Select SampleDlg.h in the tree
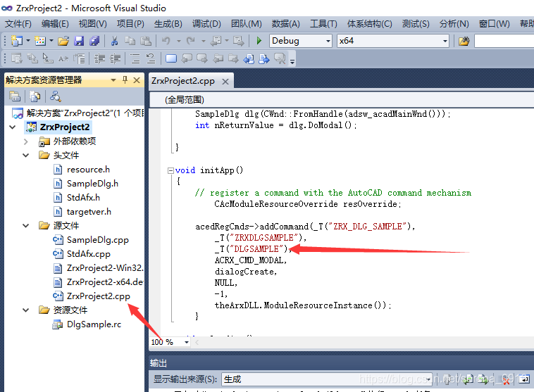The width and height of the screenshot is (534, 392). [x=92, y=184]
